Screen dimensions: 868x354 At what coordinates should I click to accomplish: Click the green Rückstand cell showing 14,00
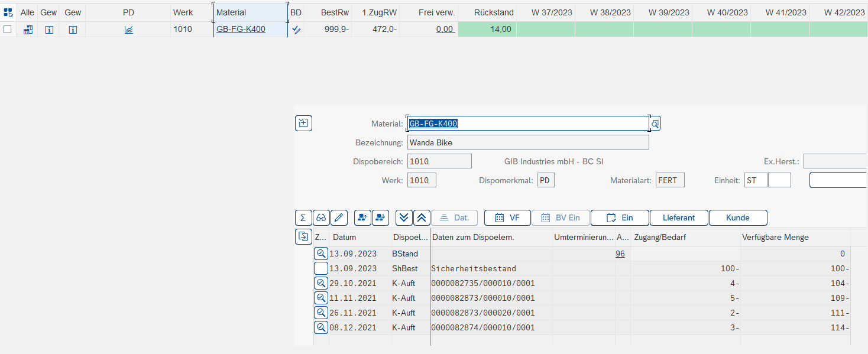tap(487, 30)
